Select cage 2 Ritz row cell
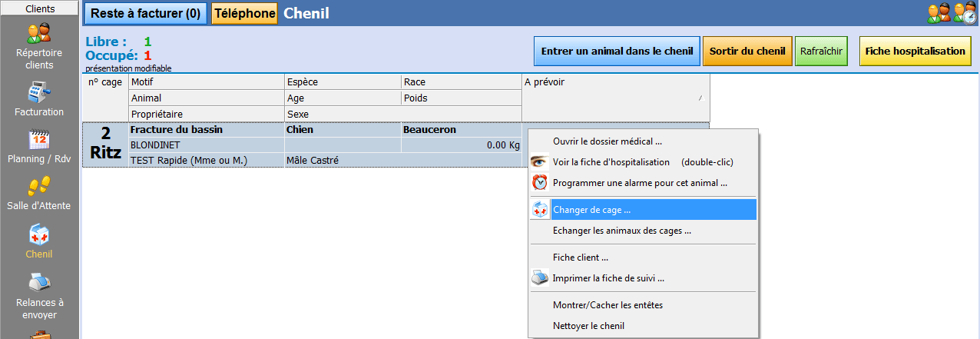Image resolution: width=980 pixels, height=339 pixels. coord(106,145)
